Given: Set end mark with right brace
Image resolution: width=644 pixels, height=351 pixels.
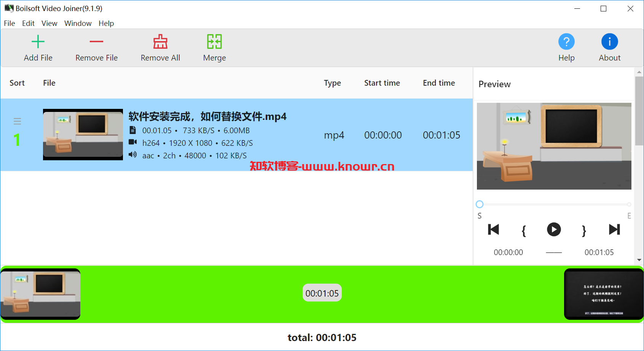Looking at the screenshot, I should click(x=584, y=231).
